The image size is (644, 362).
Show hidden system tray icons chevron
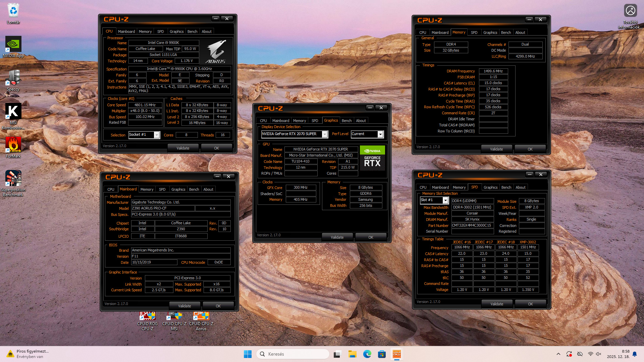pyautogui.click(x=558, y=354)
